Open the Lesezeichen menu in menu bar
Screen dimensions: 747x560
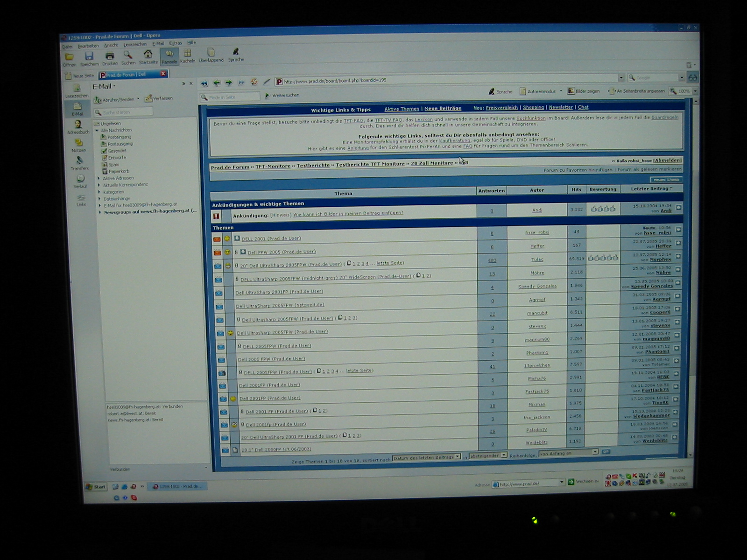point(135,45)
